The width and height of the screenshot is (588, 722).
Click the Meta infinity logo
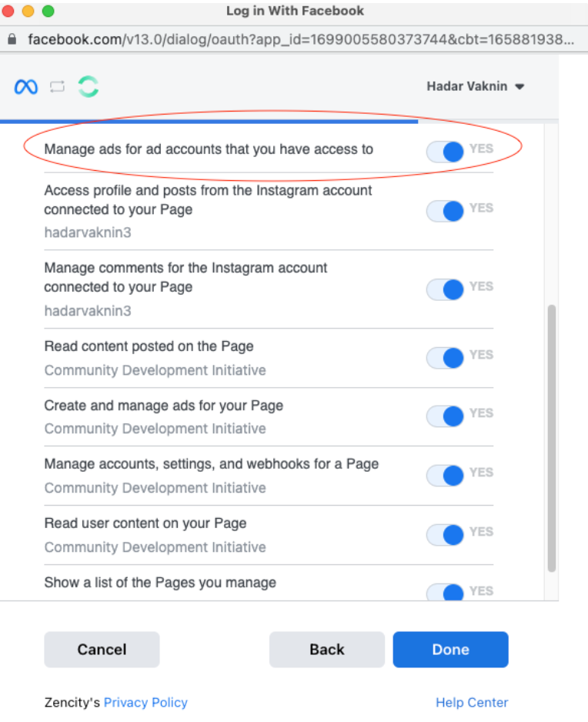[x=26, y=86]
